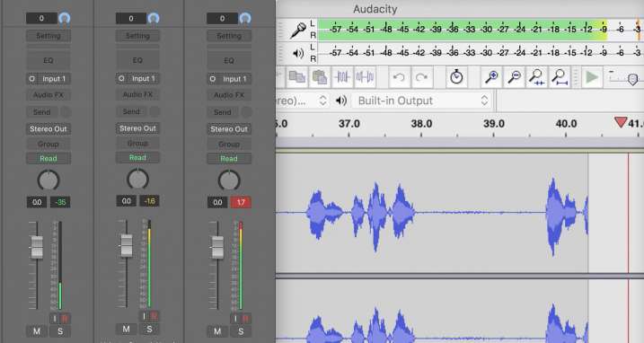Click the volume fader on the 1.7 strip

coord(217,247)
